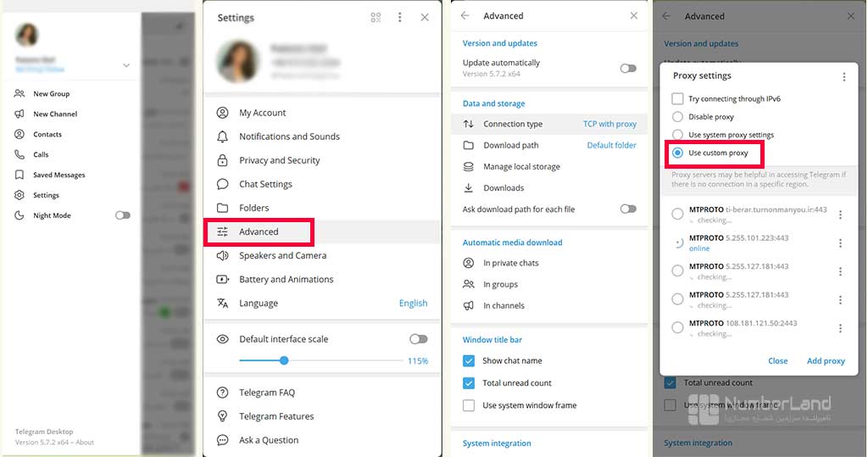Viewport: 868px width, 457px height.
Task: Click the Saved Messages bookmark icon
Action: coord(19,175)
